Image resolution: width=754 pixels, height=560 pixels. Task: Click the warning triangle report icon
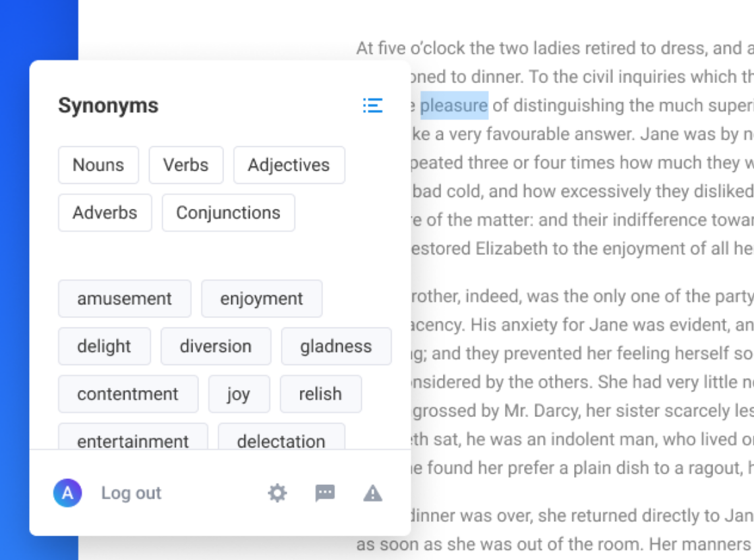click(x=373, y=493)
